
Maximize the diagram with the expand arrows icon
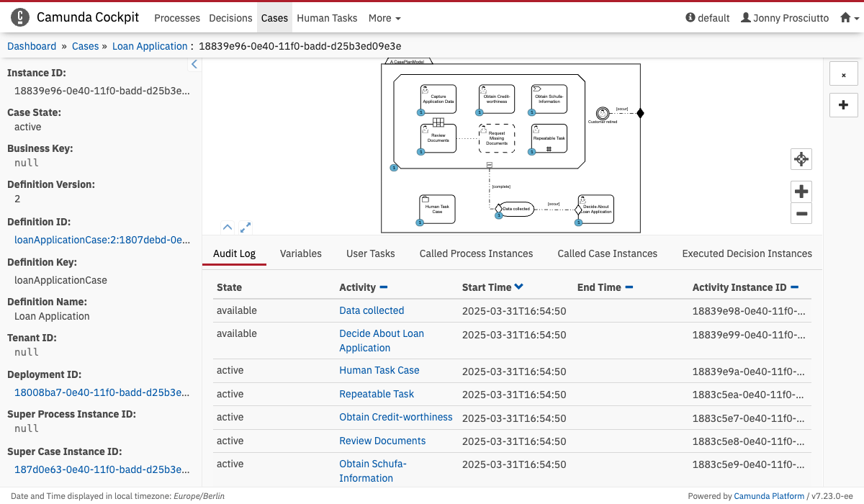click(x=246, y=227)
